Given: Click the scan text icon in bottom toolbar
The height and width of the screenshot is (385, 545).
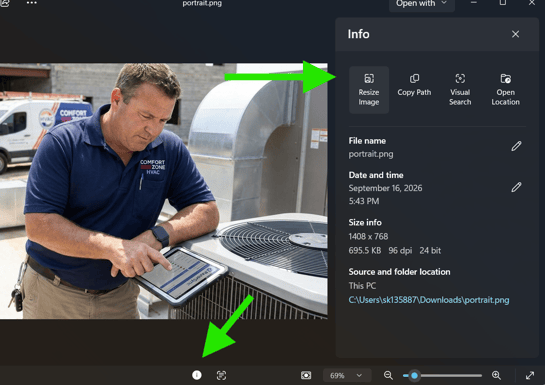Looking at the screenshot, I should (221, 375).
